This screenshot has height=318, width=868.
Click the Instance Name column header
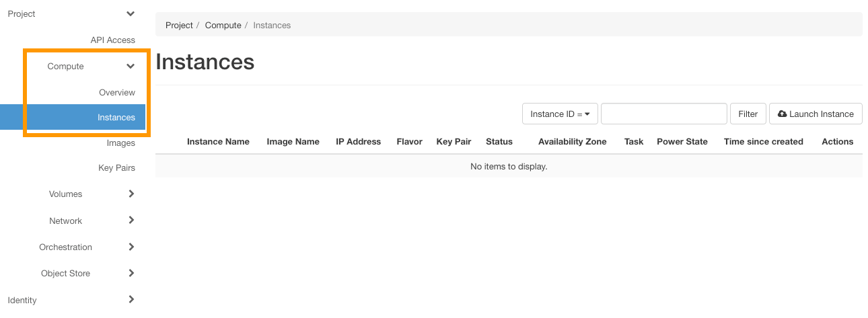tap(218, 142)
